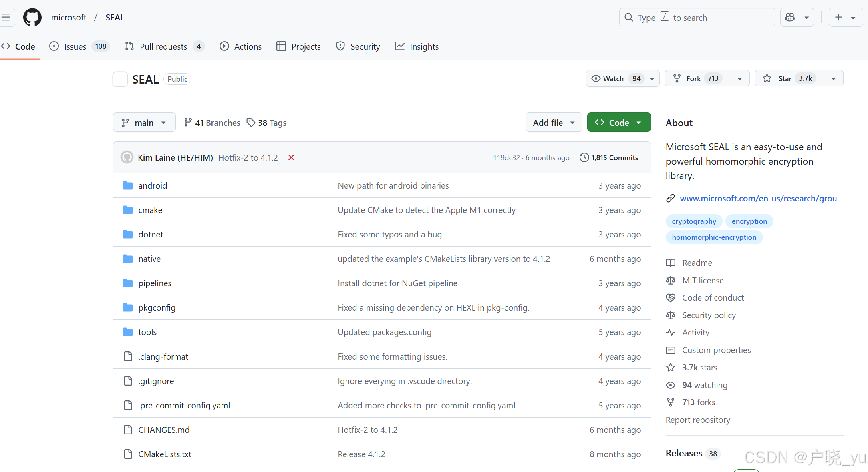Open the android folder
868x472 pixels.
[153, 185]
